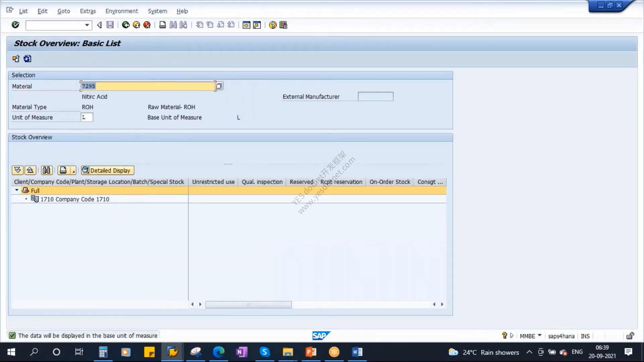The image size is (644, 362).
Task: Collapse the Full tree node
Action: point(16,190)
